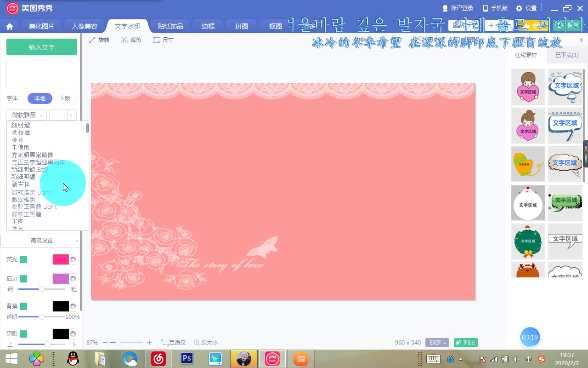The width and height of the screenshot is (588, 368).
Task: Open color wheel picker for 荧光
Action: point(73,259)
